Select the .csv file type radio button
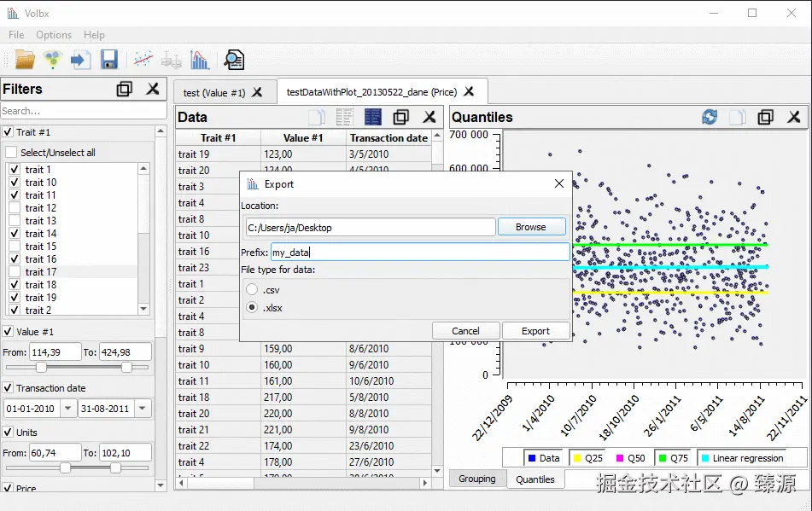This screenshot has width=812, height=511. pos(252,290)
